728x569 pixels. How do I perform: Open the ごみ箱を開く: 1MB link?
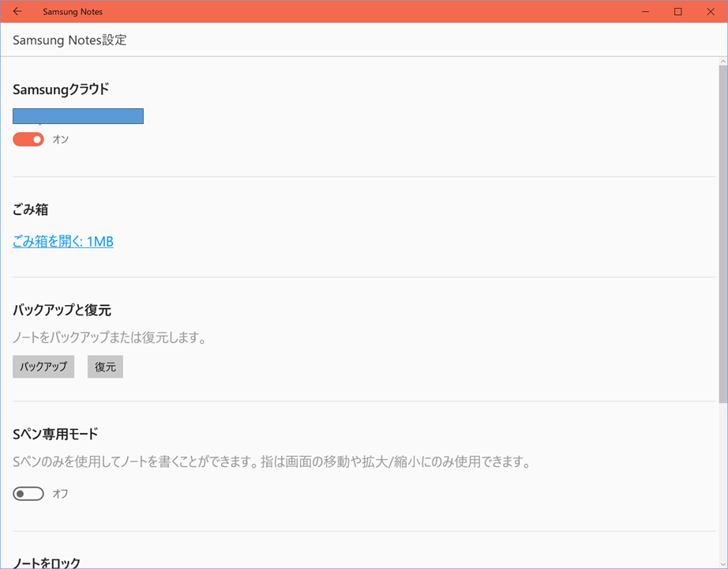click(x=63, y=241)
